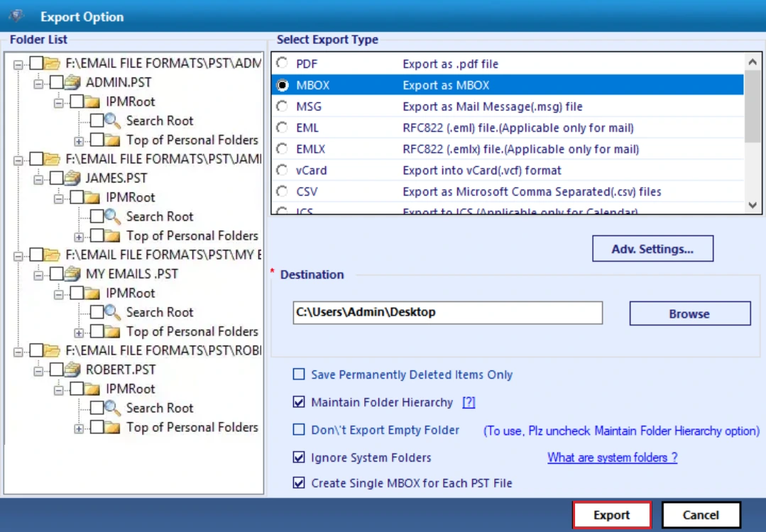Click the Search Root magnifier icon under ADMIN.PST
This screenshot has width=766, height=532.
pos(112,121)
